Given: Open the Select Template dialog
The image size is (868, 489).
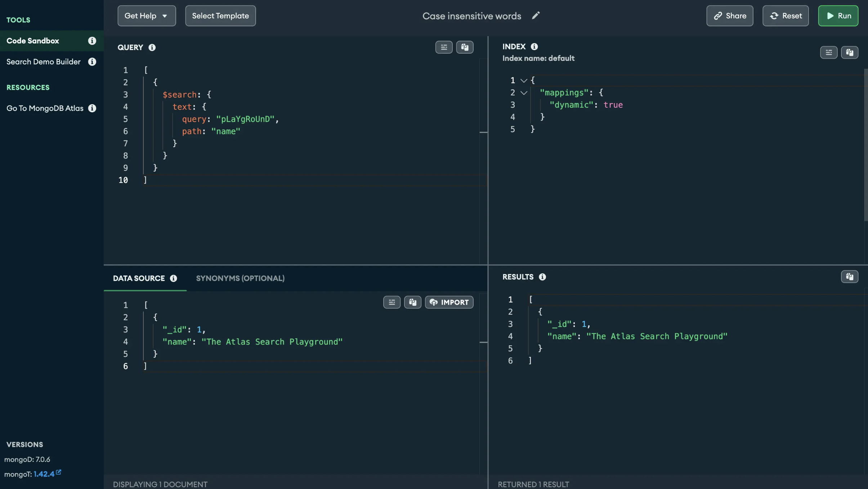Looking at the screenshot, I should (x=220, y=15).
